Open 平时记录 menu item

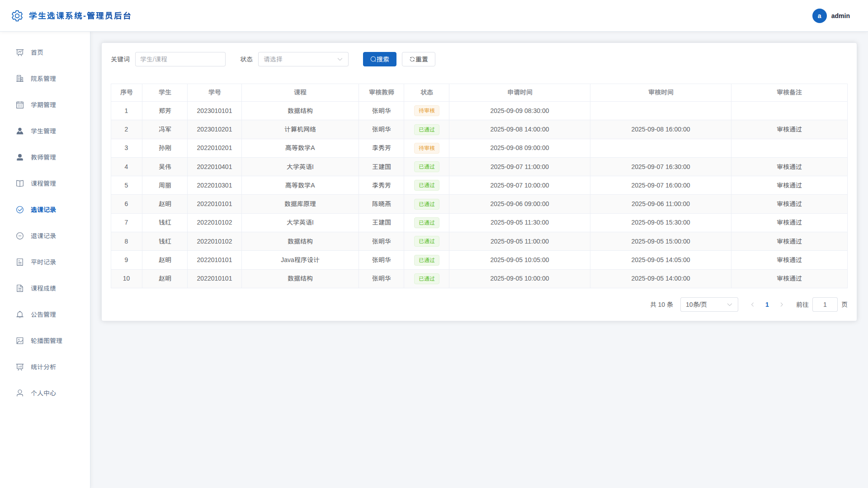(45, 262)
